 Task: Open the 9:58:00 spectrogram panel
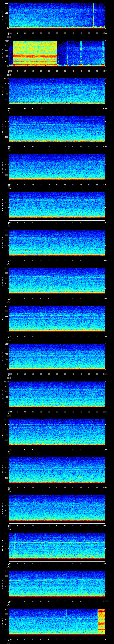57,546
